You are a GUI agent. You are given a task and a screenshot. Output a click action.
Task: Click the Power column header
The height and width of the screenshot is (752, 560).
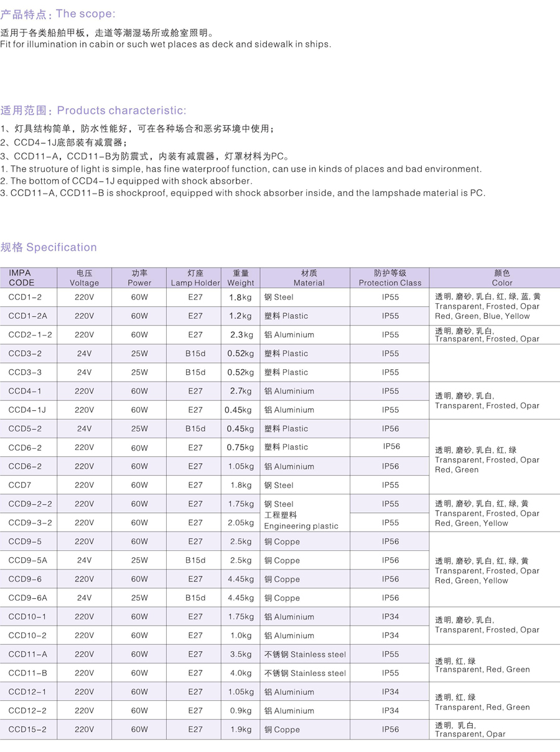click(x=139, y=278)
